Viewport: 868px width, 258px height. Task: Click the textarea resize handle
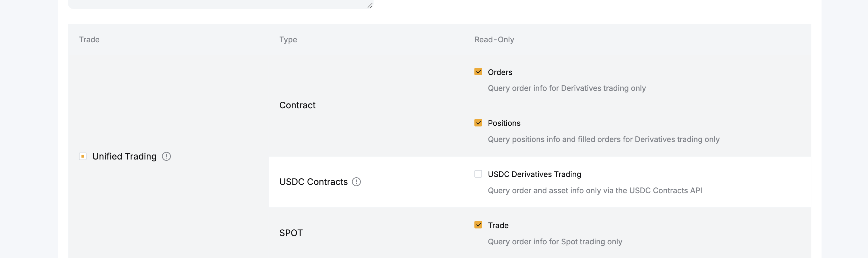(x=370, y=5)
